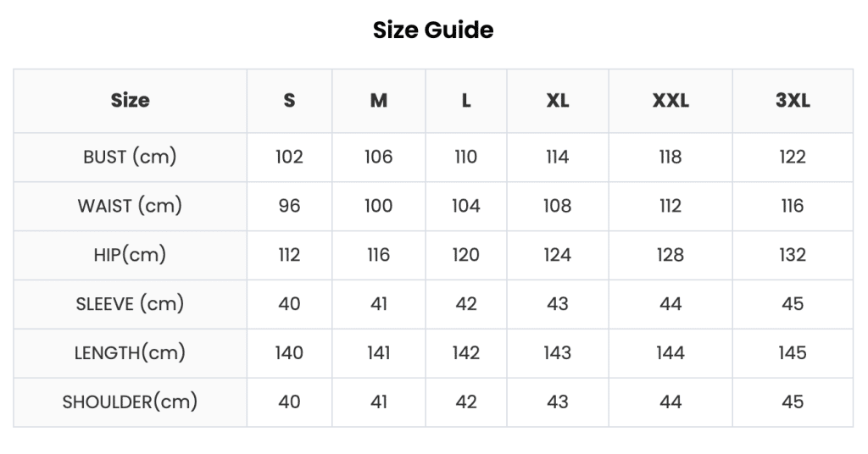Click the XXL column header
The image size is (868, 454).
[670, 101]
